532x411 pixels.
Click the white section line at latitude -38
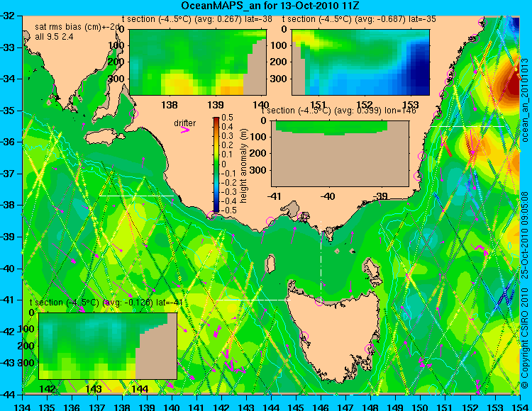pos(136,196)
